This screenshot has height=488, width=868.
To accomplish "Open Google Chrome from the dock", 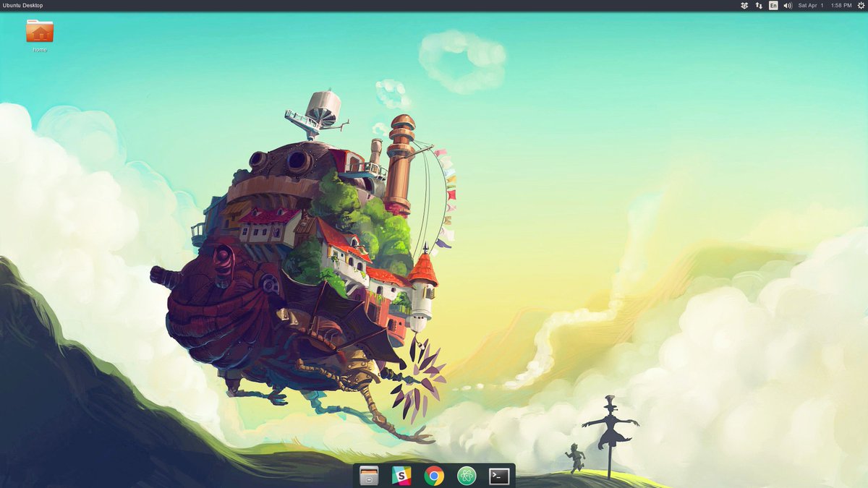I will click(434, 476).
